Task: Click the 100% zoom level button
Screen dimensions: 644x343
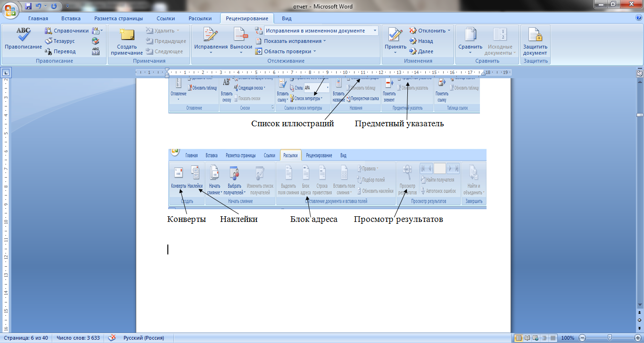Action: pyautogui.click(x=568, y=338)
